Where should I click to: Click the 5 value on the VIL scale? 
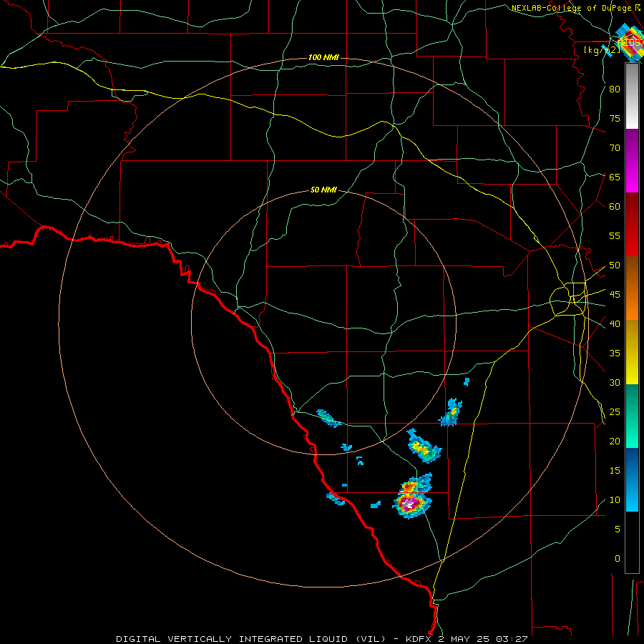click(618, 529)
